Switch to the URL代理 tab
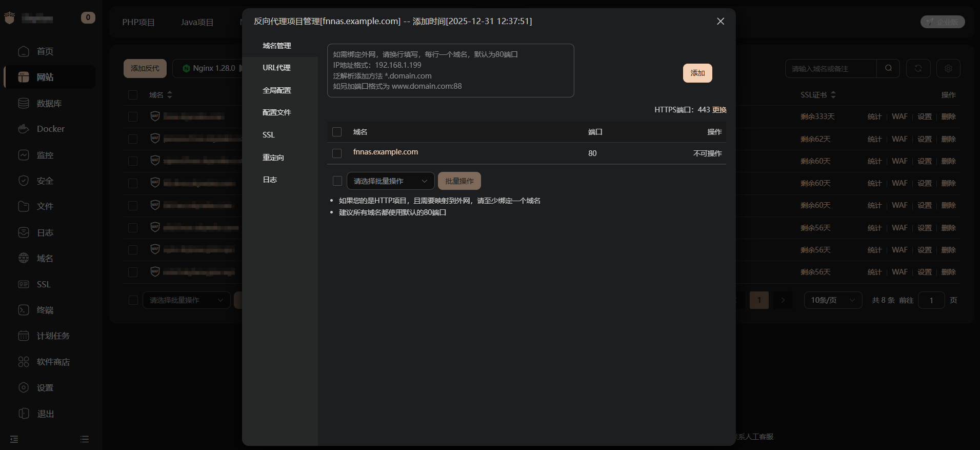980x450 pixels. pyautogui.click(x=276, y=68)
